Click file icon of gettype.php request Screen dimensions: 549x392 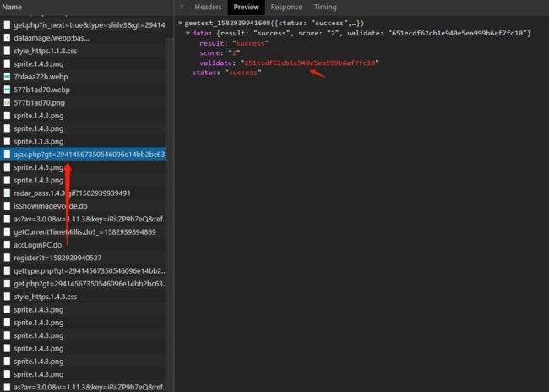tap(7, 270)
